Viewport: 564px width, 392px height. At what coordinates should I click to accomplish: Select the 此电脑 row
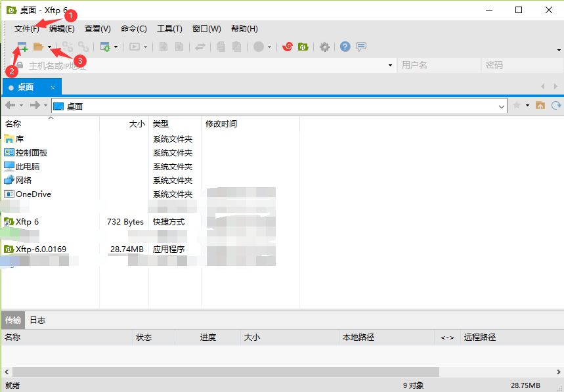coord(151,167)
